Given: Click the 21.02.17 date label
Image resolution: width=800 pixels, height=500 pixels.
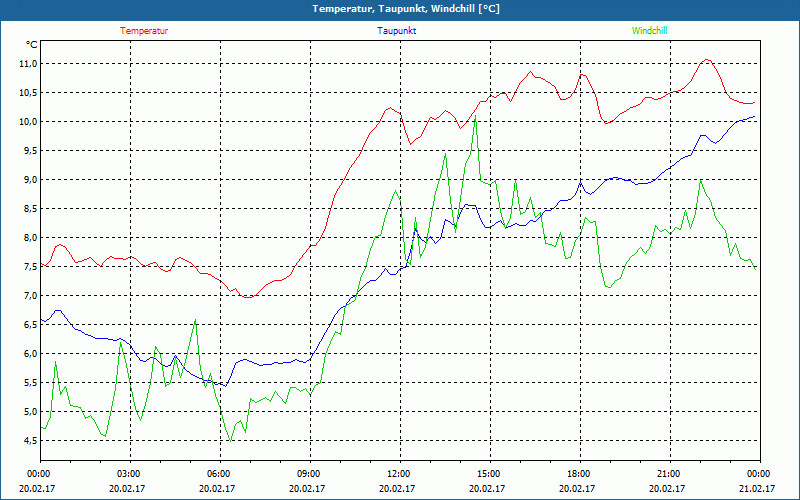Looking at the screenshot, I should (757, 488).
